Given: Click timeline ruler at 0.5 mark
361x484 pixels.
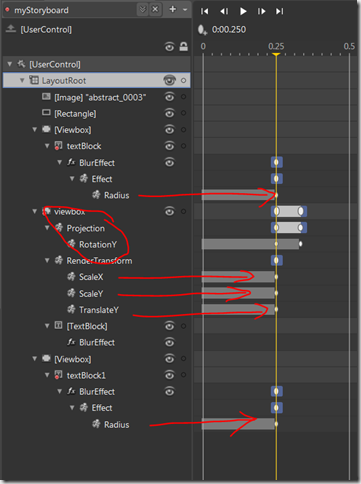Looking at the screenshot, I should coord(349,46).
